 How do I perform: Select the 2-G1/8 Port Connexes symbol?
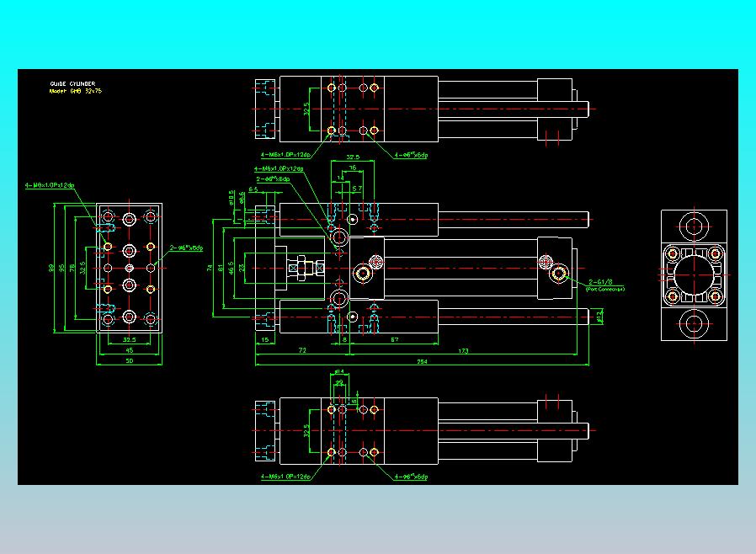tap(600, 282)
